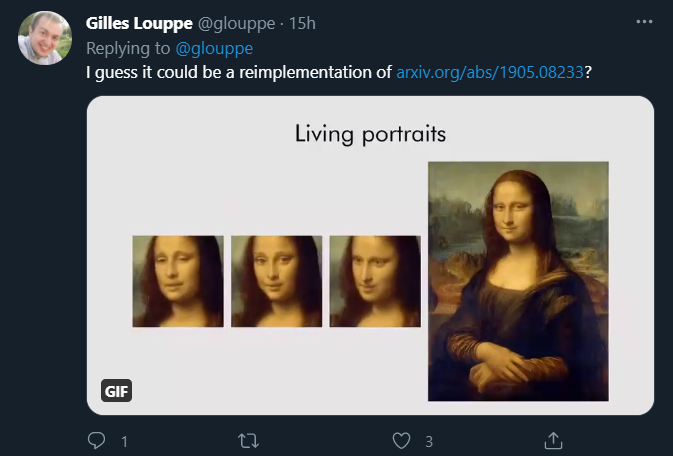This screenshot has width=673, height=456.
Task: Click the middle small Mona Lisa frame
Action: (276, 281)
